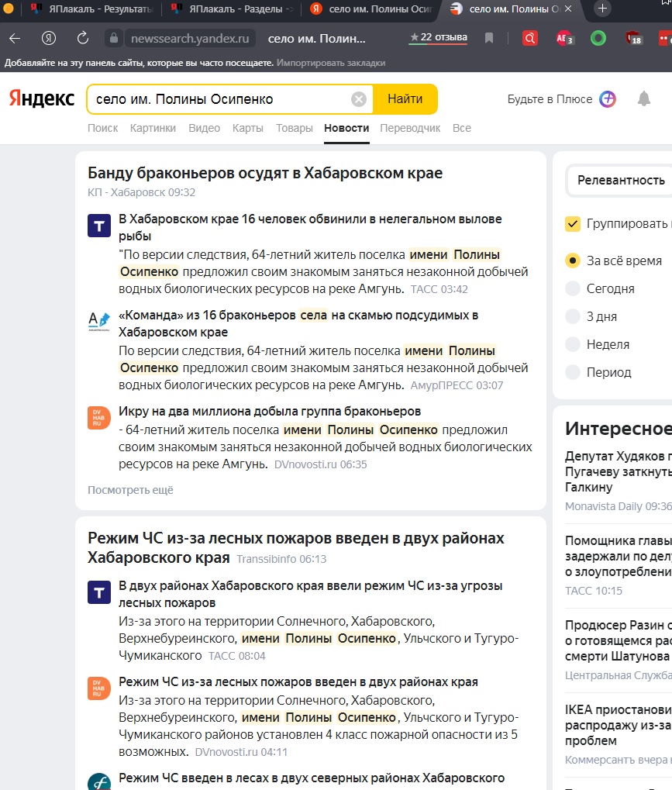Open Режим ЧС введен в двух районах края
This screenshot has height=790, width=672.
(x=298, y=681)
